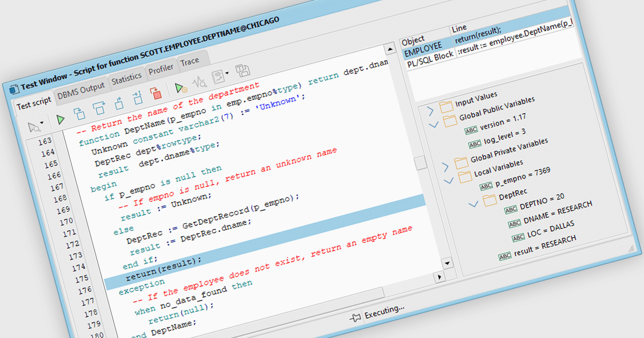Click ABC icon beside log_level = 3

pos(475,144)
